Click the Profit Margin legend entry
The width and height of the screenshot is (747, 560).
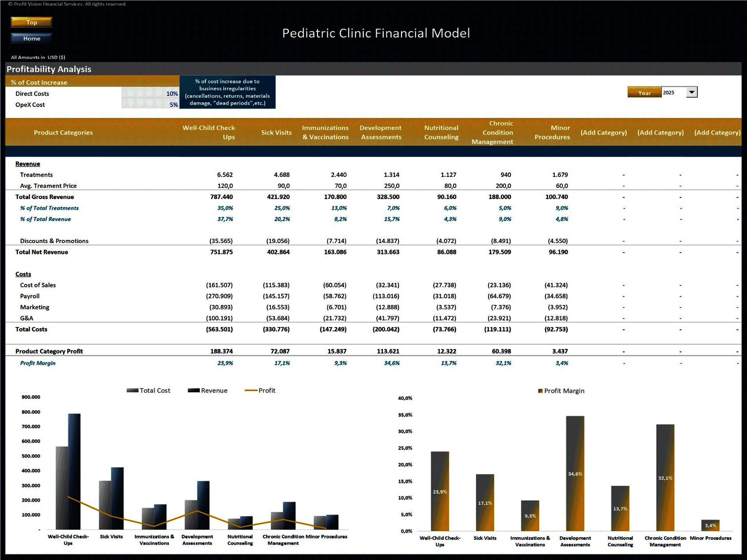561,391
